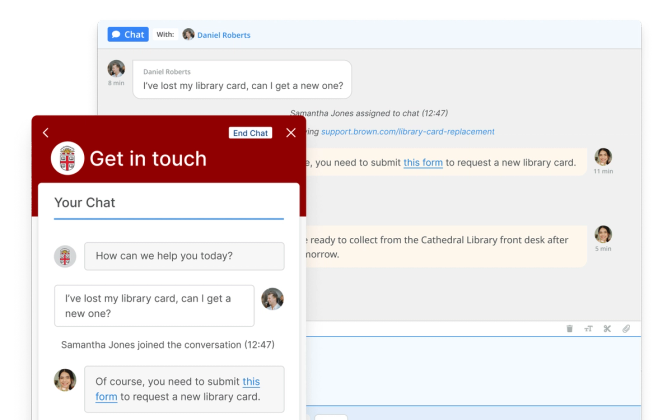Click the scissors snippet icon
The width and height of the screenshot is (672, 420).
607,328
